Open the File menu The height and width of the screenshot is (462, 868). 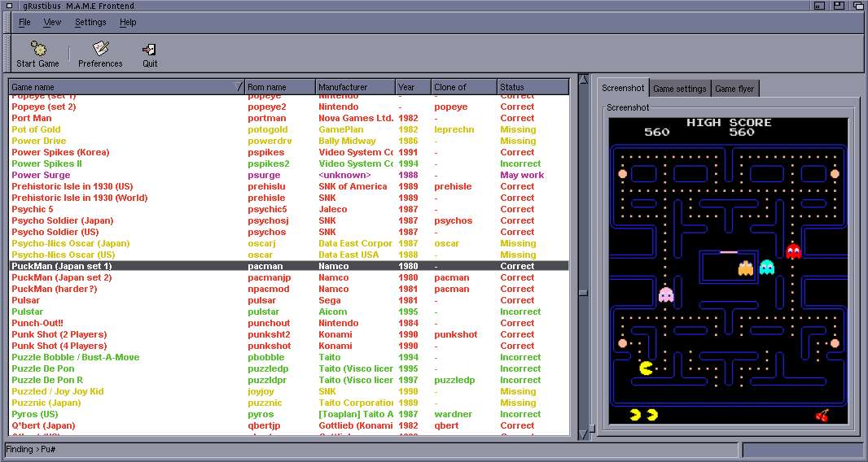coord(24,23)
